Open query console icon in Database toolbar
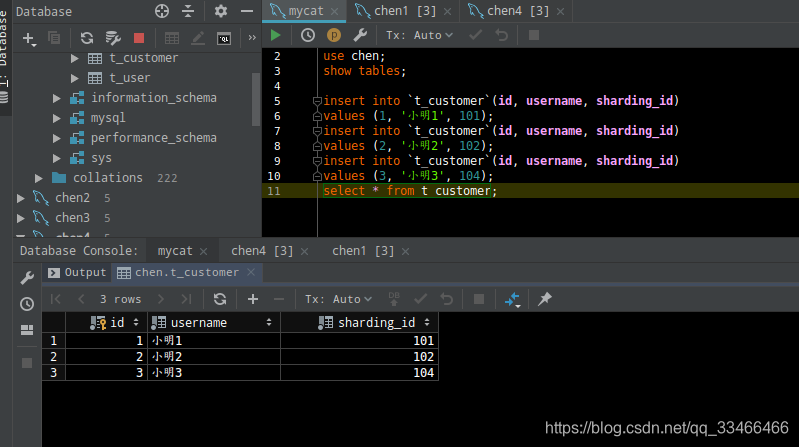 coord(224,38)
